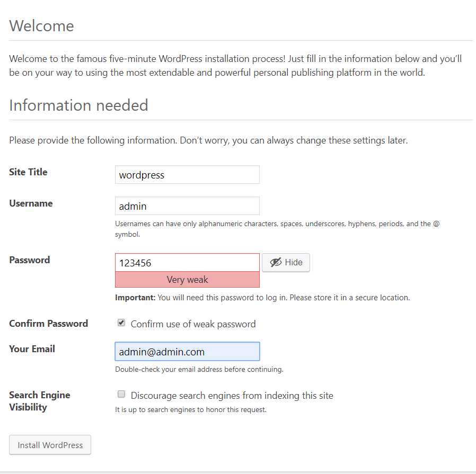Image resolution: width=476 pixels, height=474 pixels.
Task: Click 'It is up to search engines' note
Action: pyautogui.click(x=191, y=409)
